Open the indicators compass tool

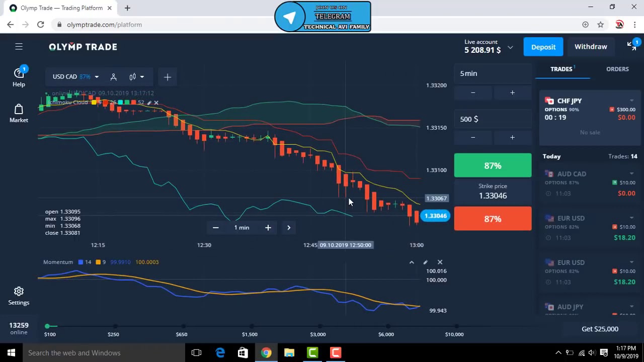[x=113, y=77]
